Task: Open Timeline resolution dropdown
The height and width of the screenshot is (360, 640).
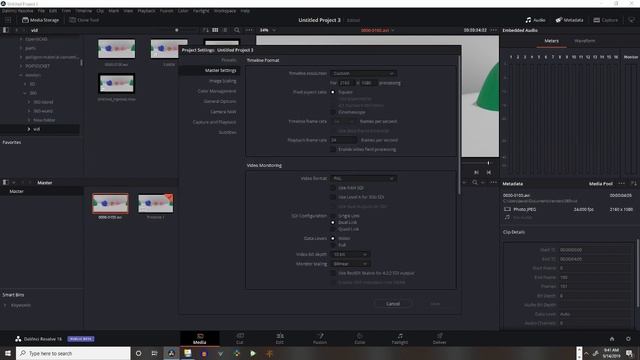Action: (x=363, y=73)
